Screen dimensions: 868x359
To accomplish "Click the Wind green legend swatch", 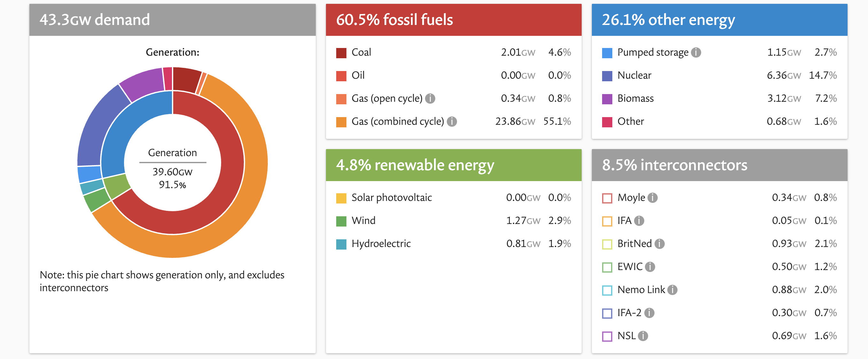I will click(341, 221).
